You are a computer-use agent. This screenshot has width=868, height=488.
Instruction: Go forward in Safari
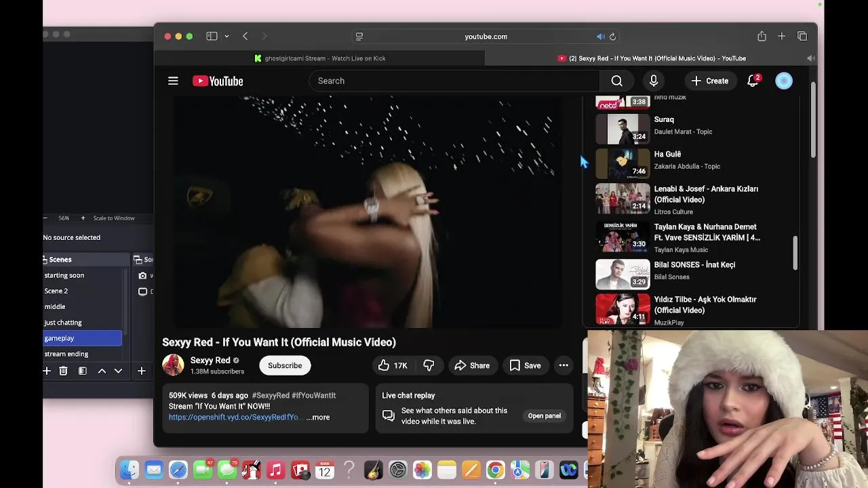264,37
